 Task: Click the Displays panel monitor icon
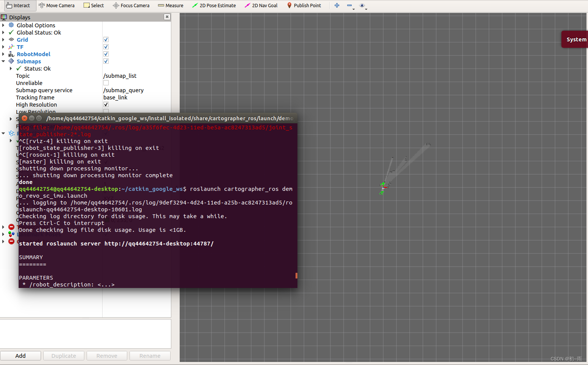click(x=4, y=17)
